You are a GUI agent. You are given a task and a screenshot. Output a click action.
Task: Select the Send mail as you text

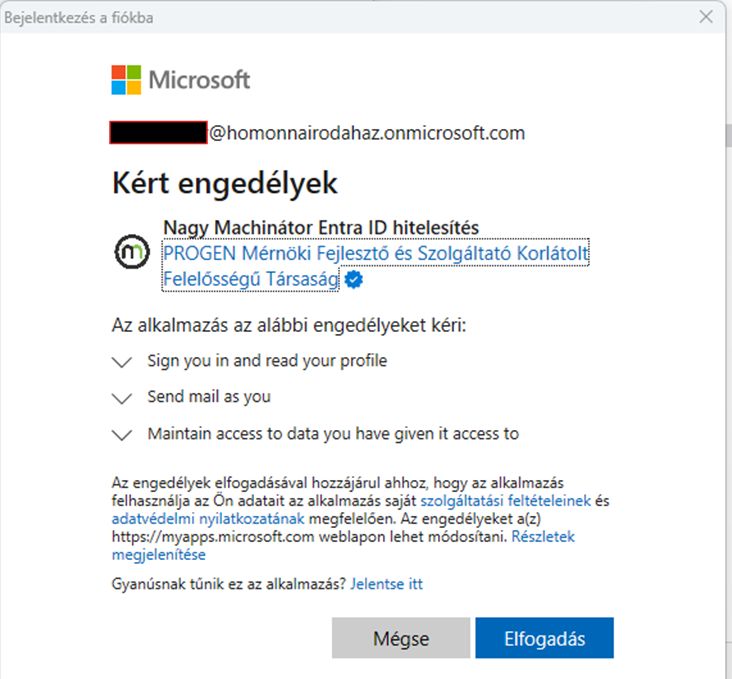[x=209, y=397]
